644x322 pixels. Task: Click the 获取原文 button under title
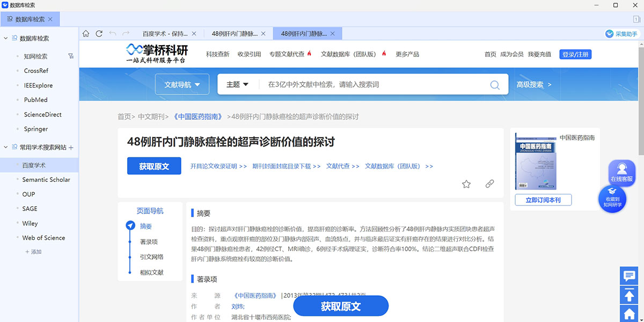154,166
